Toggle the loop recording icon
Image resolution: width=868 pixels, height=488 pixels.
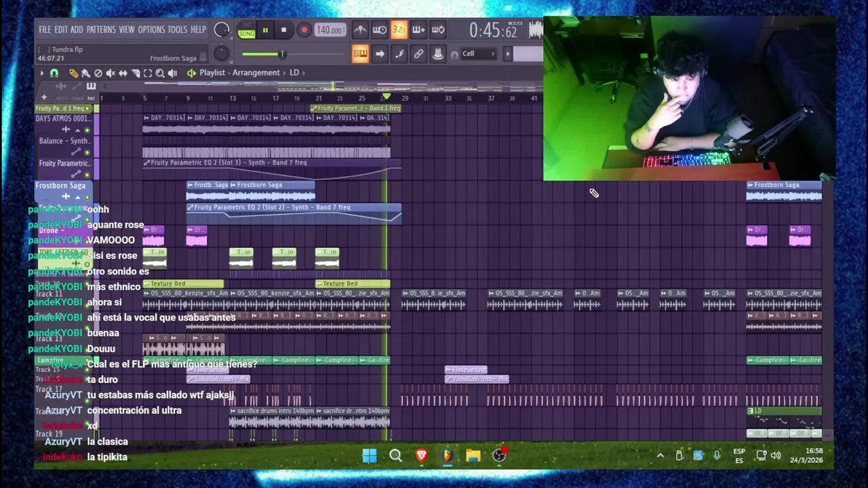click(x=438, y=30)
